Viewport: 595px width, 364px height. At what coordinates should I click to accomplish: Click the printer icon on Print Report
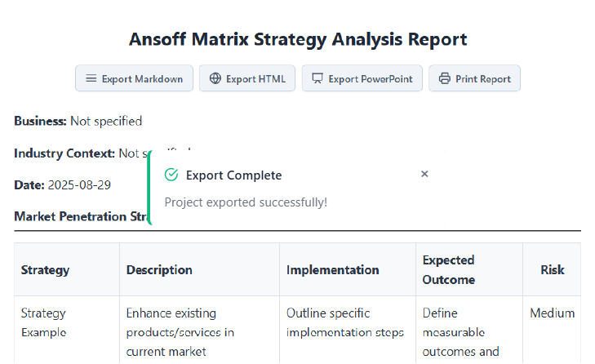coord(445,79)
